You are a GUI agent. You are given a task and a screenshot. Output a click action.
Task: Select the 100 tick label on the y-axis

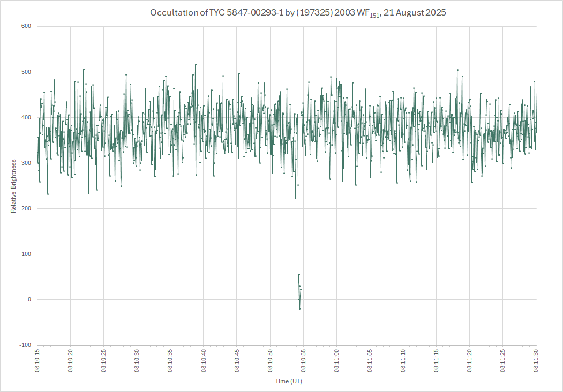(x=26, y=254)
